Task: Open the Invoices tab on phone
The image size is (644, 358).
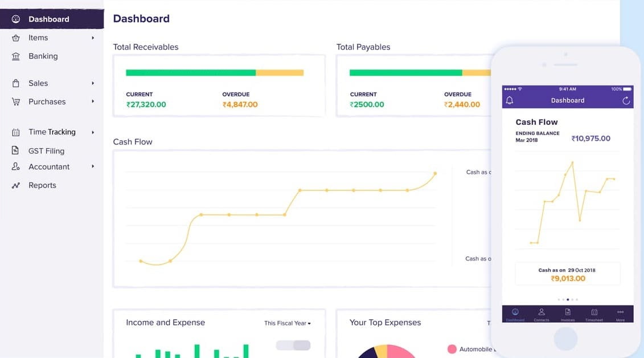Action: tap(568, 315)
